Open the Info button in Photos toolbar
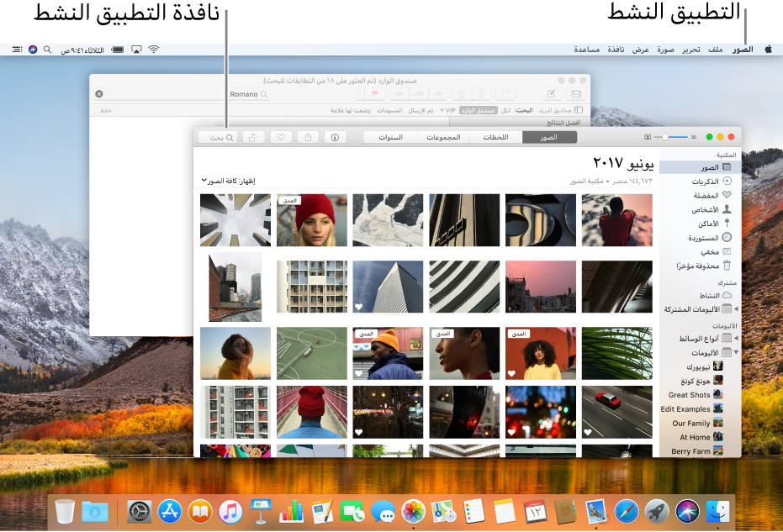 (x=335, y=137)
